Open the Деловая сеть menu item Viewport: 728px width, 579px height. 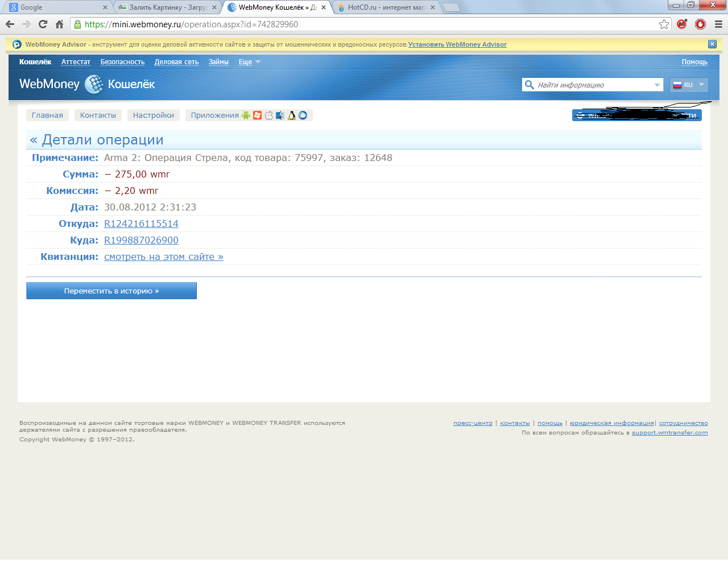[176, 62]
